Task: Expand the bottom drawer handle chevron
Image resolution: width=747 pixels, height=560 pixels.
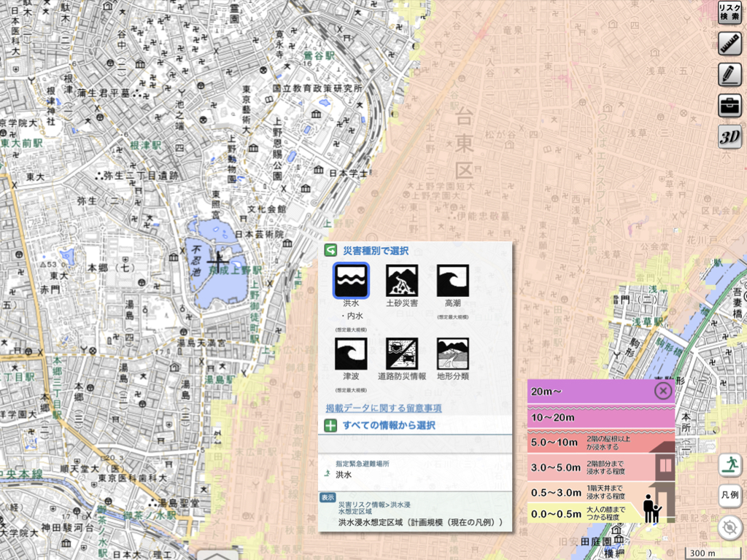Action: [x=216, y=554]
